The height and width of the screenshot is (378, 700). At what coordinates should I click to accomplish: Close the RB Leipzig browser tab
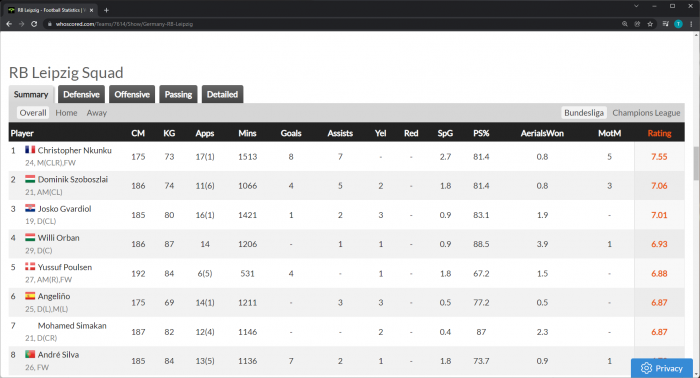pyautogui.click(x=92, y=10)
